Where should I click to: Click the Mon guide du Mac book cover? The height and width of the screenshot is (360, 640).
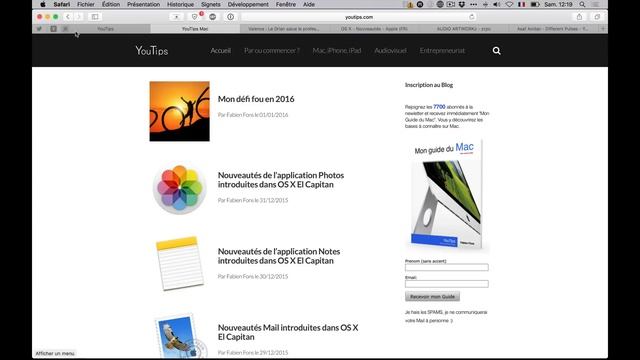pyautogui.click(x=447, y=195)
